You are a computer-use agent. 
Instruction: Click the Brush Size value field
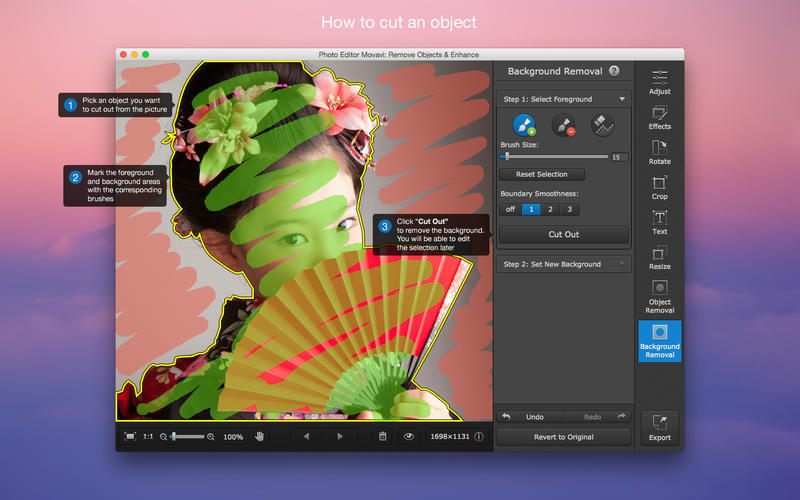coord(619,157)
